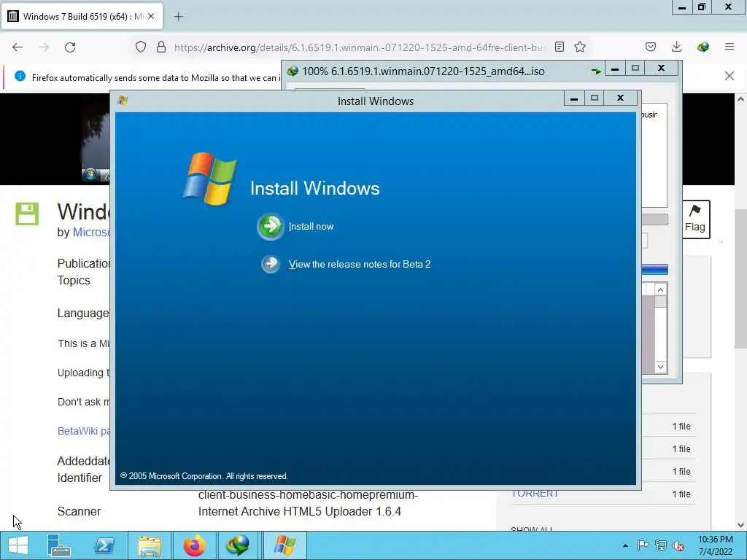
Task: Open the taskbar clock showing 10:36 PM
Action: (716, 545)
